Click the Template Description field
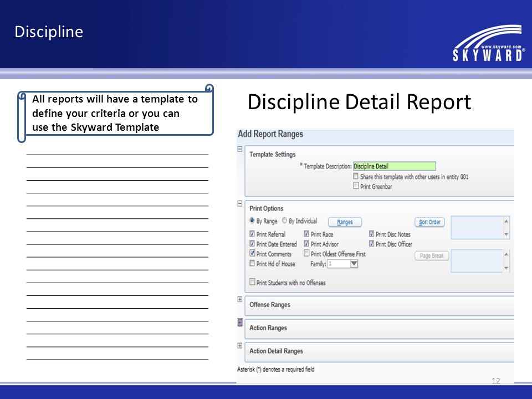Viewport: 532px width, 399px height. (x=394, y=166)
